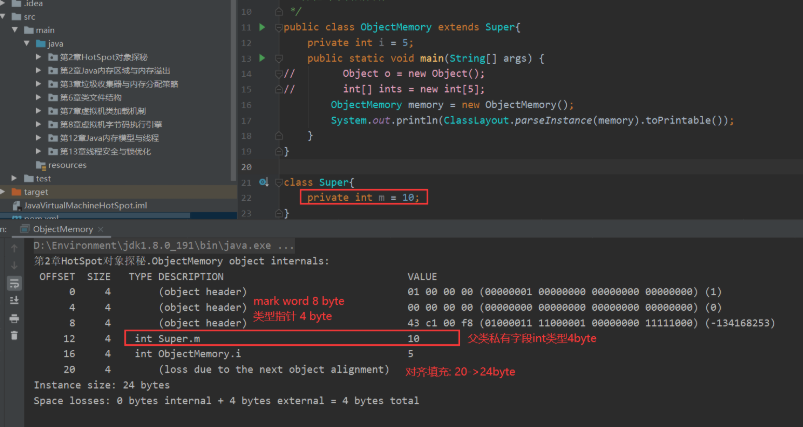The height and width of the screenshot is (427, 803).
Task: Collapse main method from closing brace line 18
Action: (x=279, y=136)
